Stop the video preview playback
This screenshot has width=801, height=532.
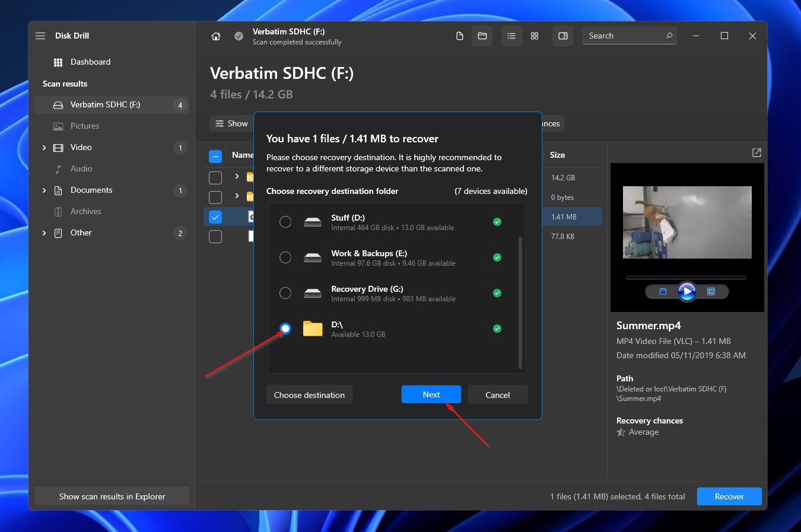(x=663, y=291)
